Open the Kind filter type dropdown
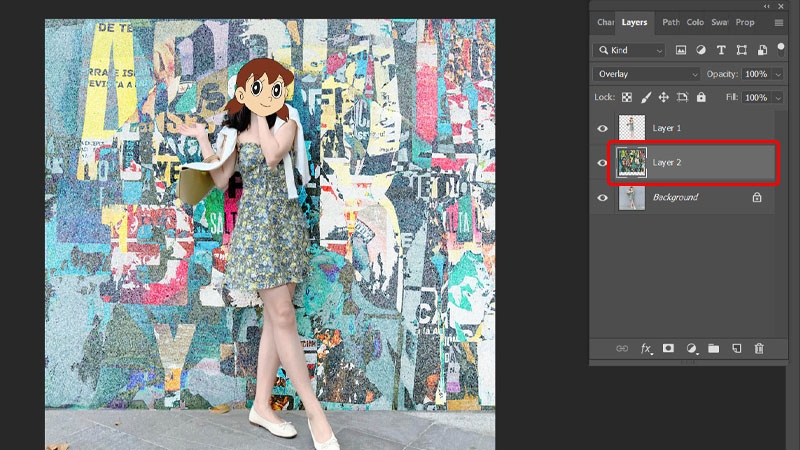The width and height of the screenshot is (800, 450). pyautogui.click(x=629, y=50)
